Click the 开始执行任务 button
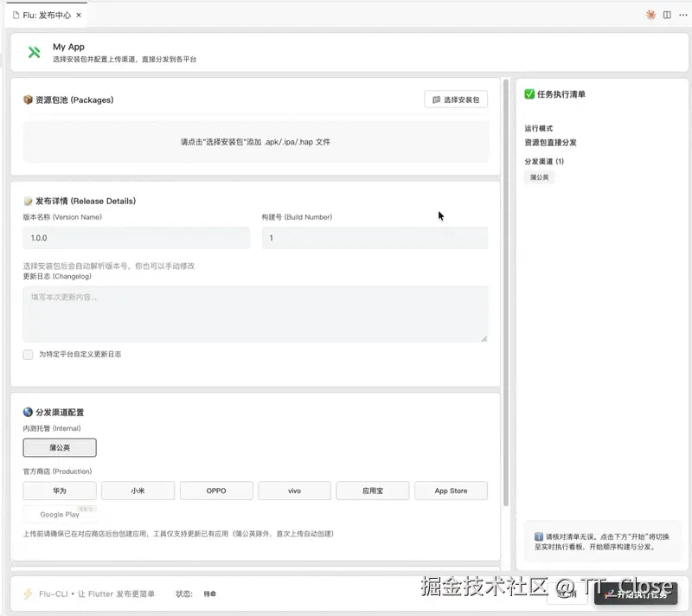 (x=636, y=594)
